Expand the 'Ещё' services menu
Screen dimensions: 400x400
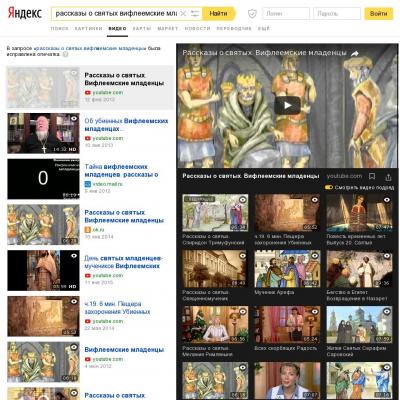(x=264, y=29)
